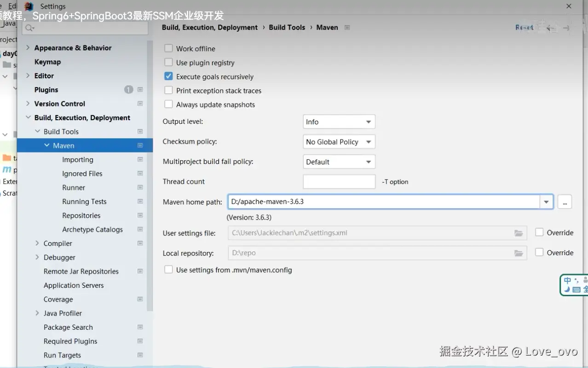Expand the Appearance & Behavior node
This screenshot has height=368, width=588.
pos(28,48)
